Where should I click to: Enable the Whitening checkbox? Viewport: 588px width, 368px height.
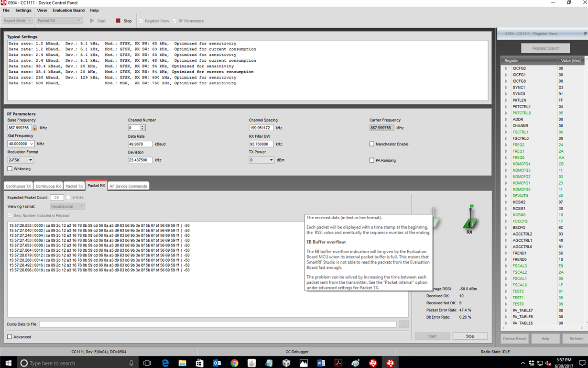10,169
